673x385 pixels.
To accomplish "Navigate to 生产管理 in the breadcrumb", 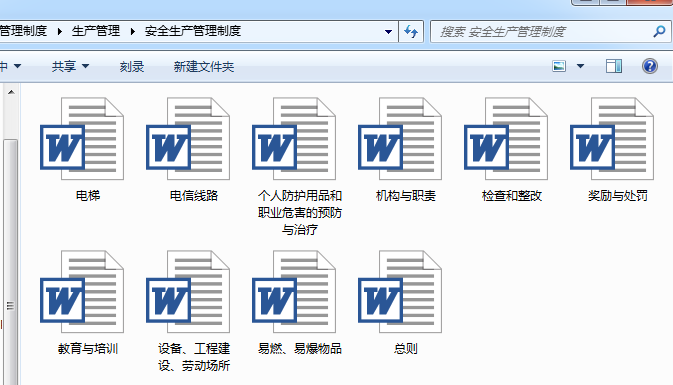I will tap(96, 31).
